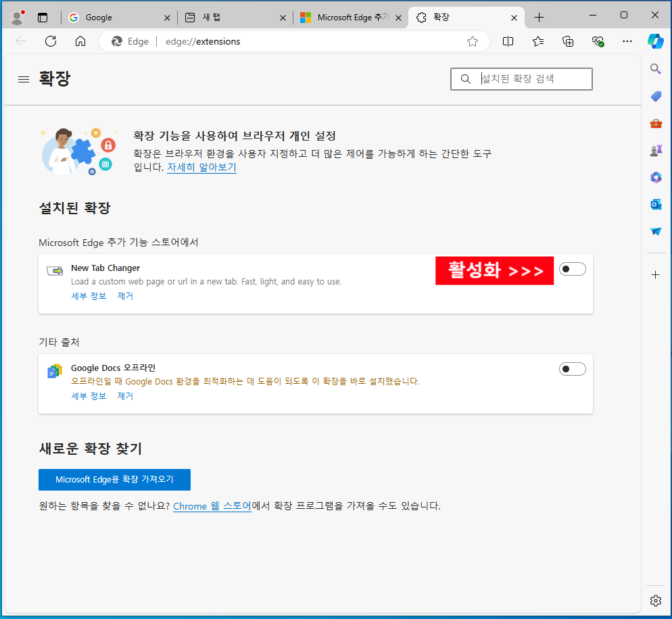Open browser essentials heart icon
This screenshot has width=672, height=619.
(598, 41)
